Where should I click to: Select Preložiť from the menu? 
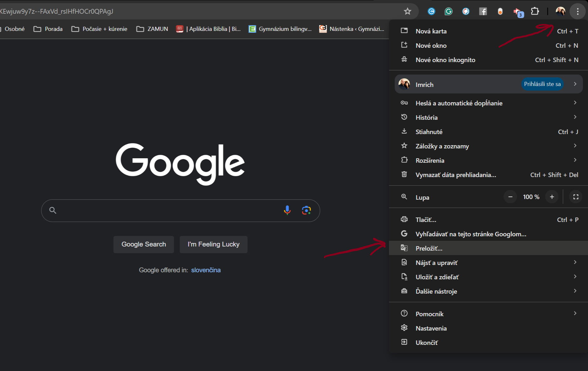click(429, 248)
